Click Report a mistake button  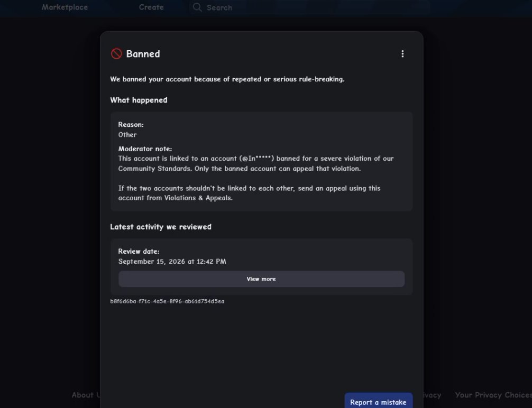click(378, 402)
